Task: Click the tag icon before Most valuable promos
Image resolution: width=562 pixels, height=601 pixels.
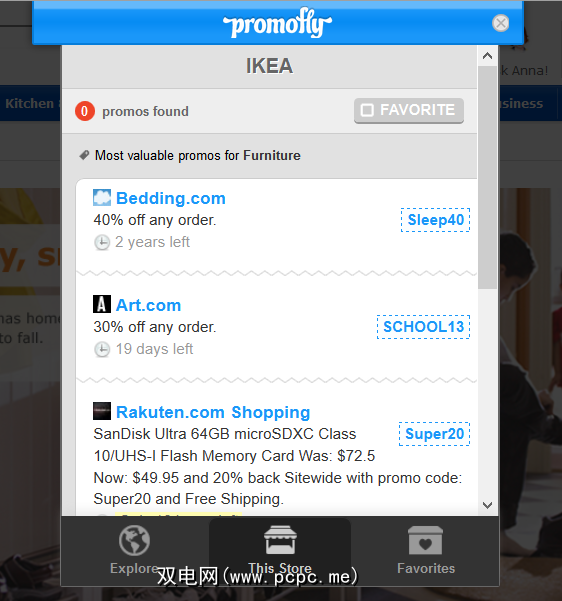Action: [x=84, y=155]
